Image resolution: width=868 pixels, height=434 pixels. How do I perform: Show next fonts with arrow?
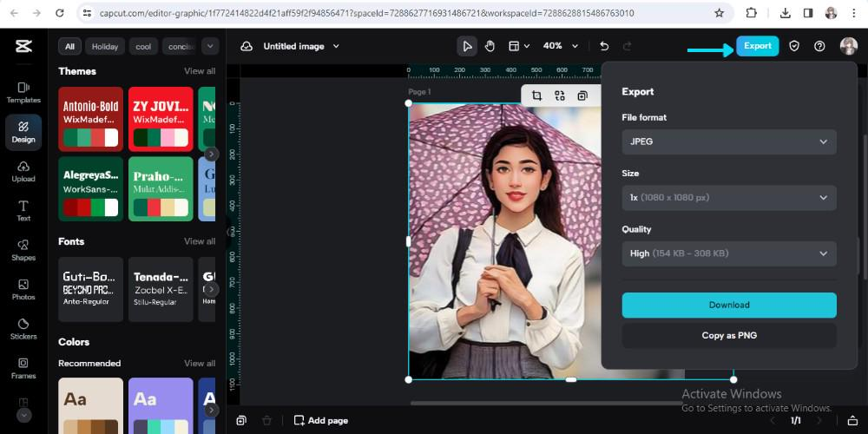click(x=212, y=290)
